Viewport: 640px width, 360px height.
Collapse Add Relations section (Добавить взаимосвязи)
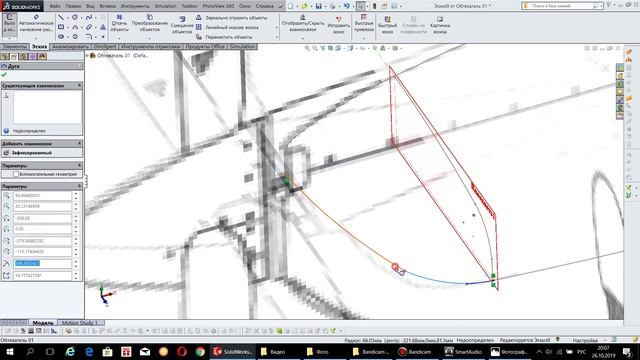80,144
